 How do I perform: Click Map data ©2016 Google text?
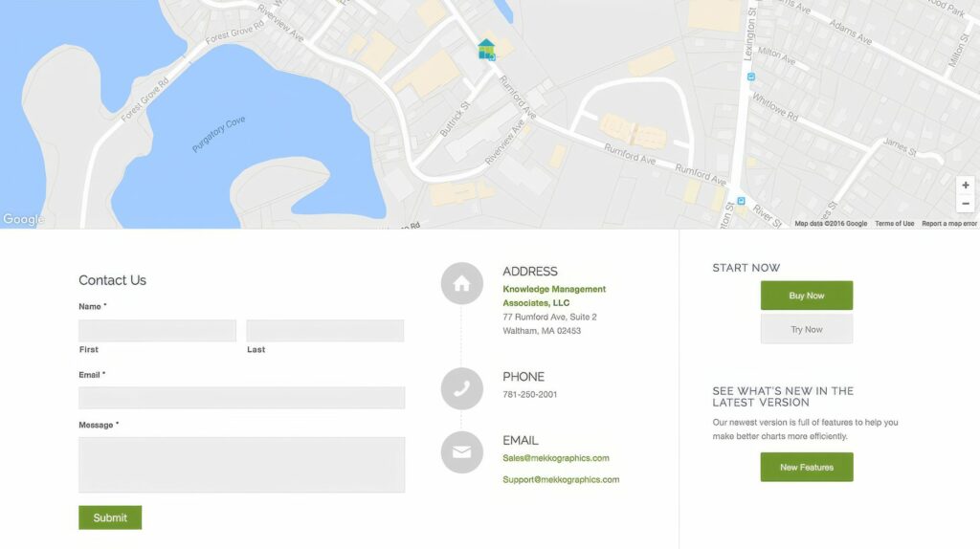pos(831,224)
